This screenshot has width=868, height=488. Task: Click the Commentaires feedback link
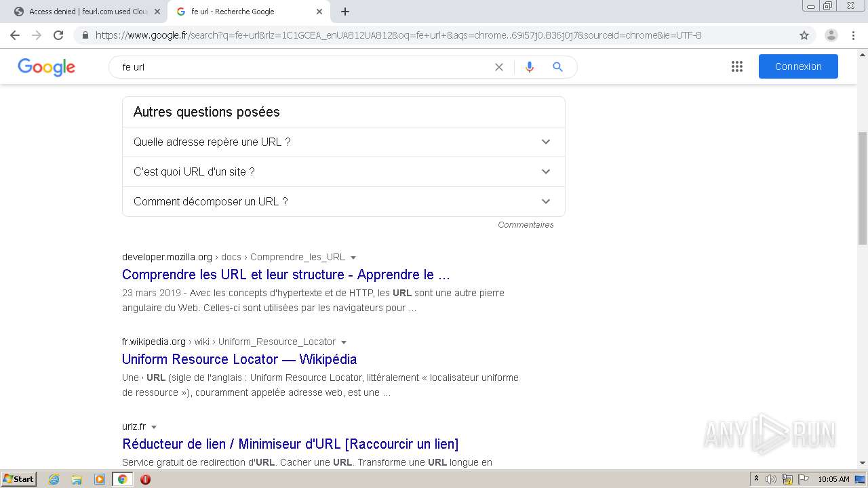(x=526, y=224)
